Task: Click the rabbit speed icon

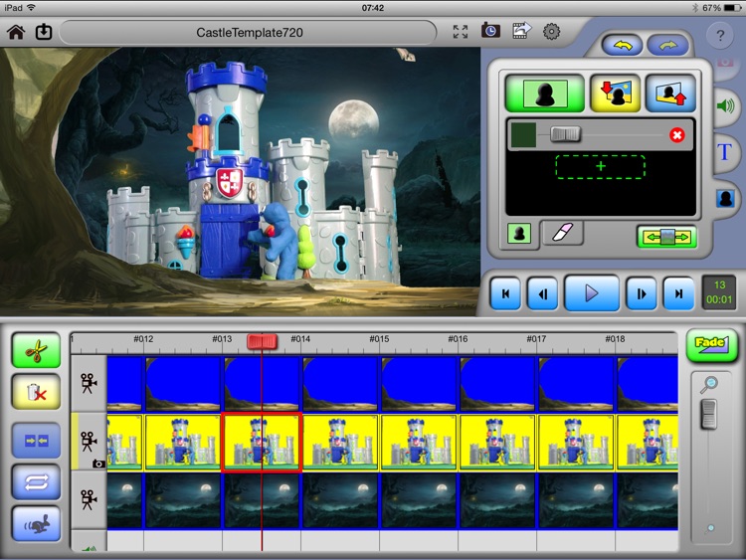Action: pos(36,524)
